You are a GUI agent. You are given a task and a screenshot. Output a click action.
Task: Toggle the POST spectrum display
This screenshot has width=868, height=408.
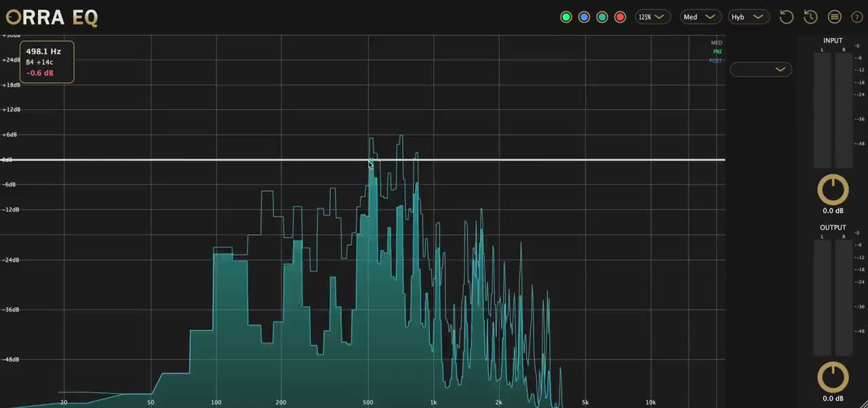tap(715, 61)
